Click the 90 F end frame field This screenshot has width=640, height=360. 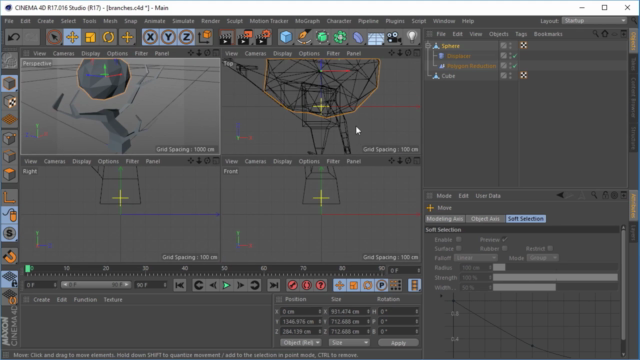coord(151,285)
